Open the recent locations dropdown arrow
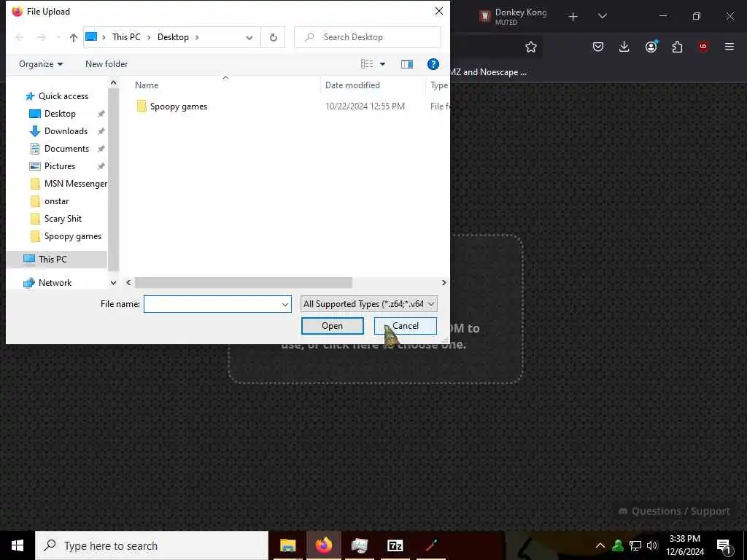 58,37
